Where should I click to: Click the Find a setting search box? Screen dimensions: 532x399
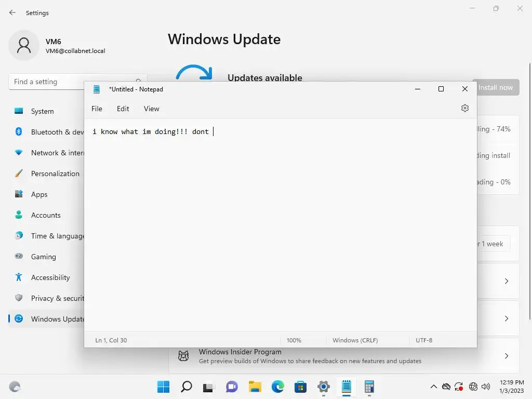pyautogui.click(x=47, y=82)
